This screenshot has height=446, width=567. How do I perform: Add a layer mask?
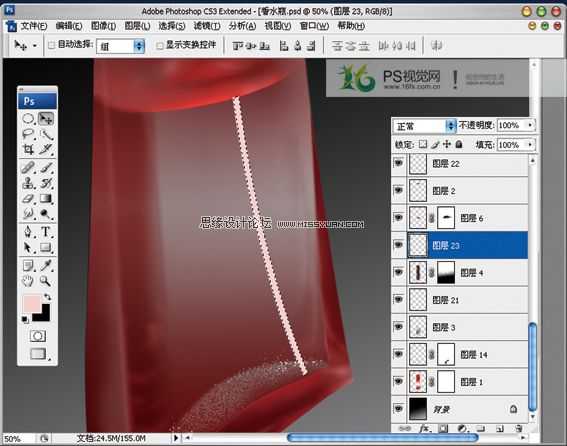pyautogui.click(x=443, y=429)
